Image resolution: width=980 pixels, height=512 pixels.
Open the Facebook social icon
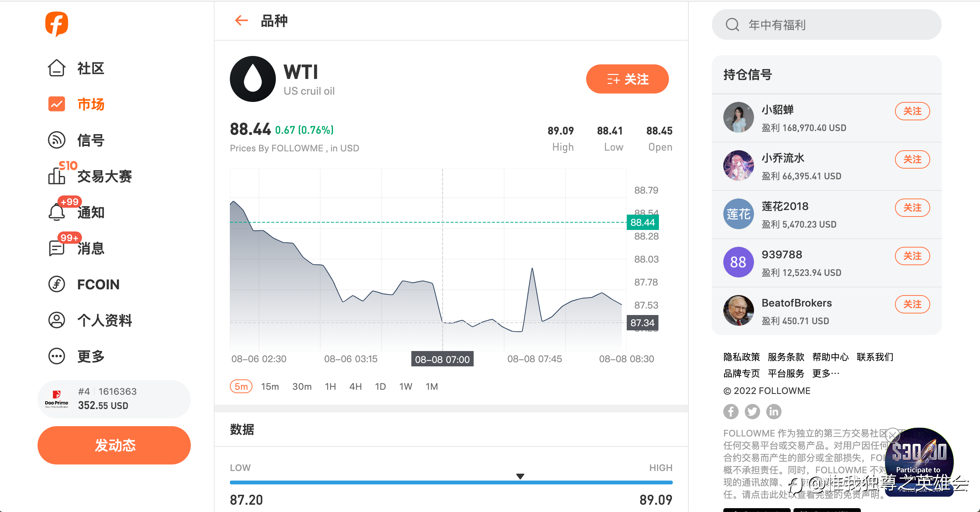pyautogui.click(x=731, y=412)
